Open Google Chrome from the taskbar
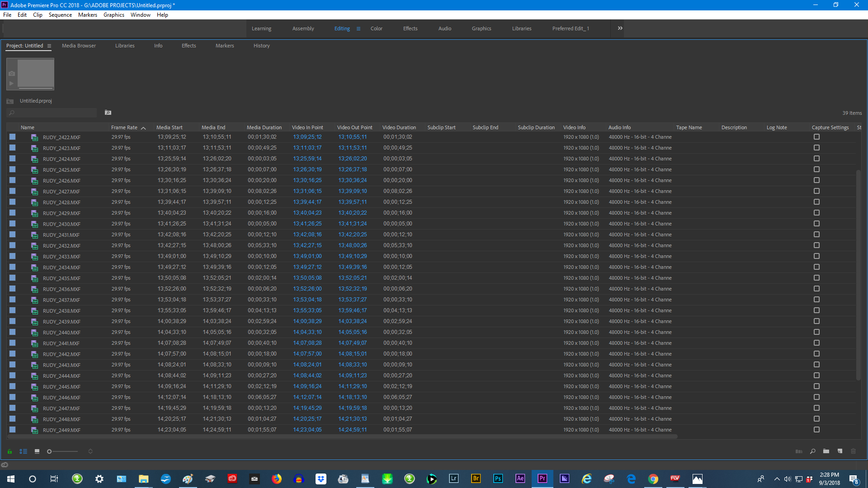Image resolution: width=868 pixels, height=488 pixels. pyautogui.click(x=653, y=479)
